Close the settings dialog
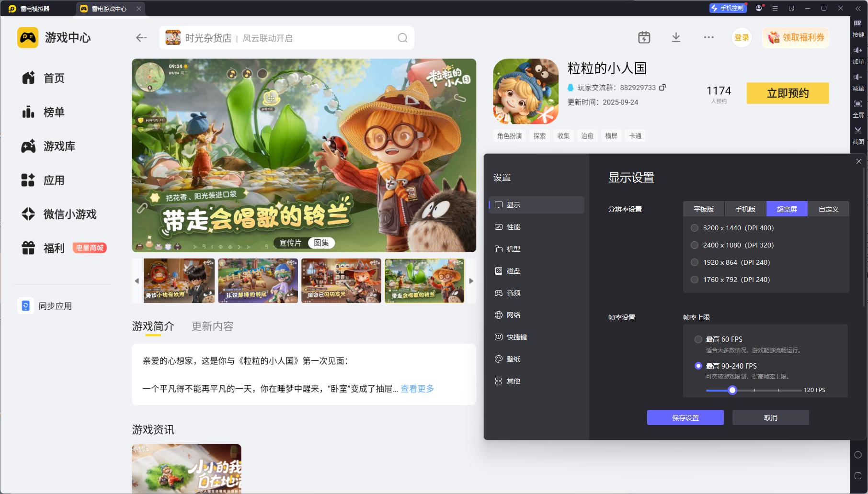868x494 pixels. coord(859,161)
